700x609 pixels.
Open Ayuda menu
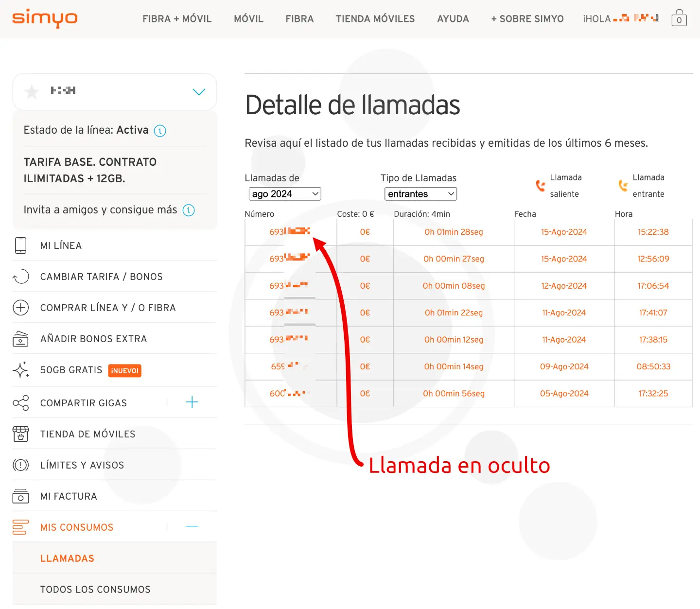click(453, 19)
